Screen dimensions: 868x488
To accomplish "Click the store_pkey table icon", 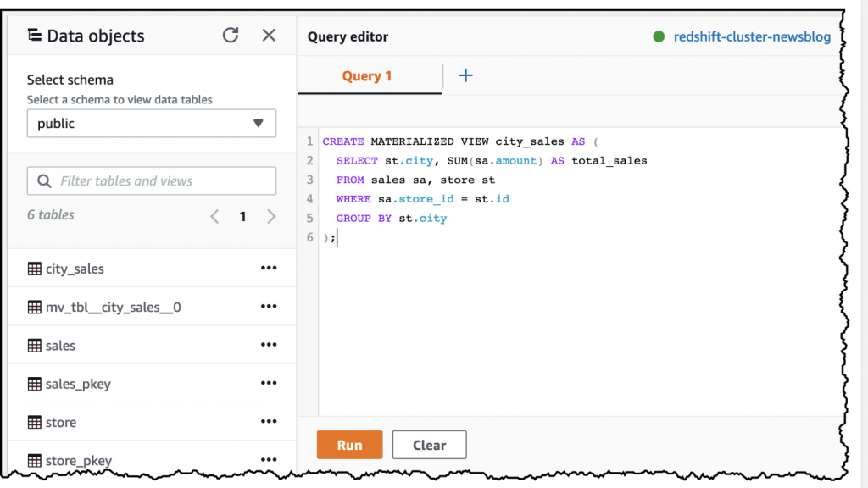I will [x=34, y=461].
